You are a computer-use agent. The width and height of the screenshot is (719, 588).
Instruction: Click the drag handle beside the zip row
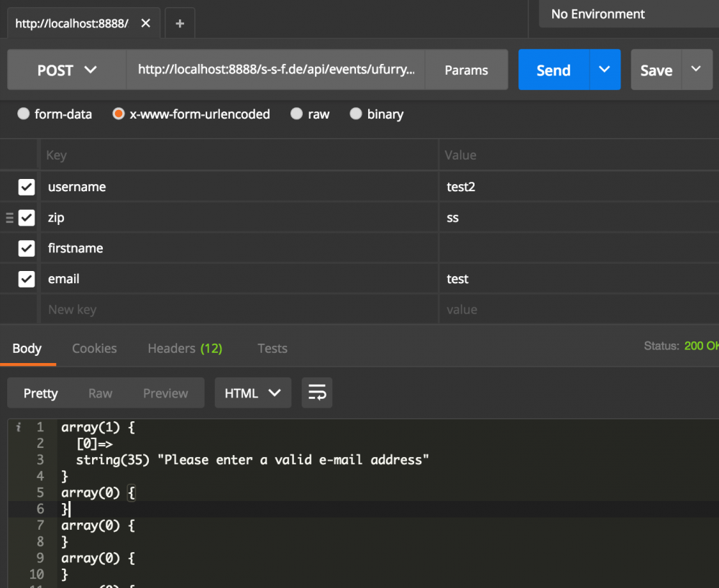click(x=9, y=218)
